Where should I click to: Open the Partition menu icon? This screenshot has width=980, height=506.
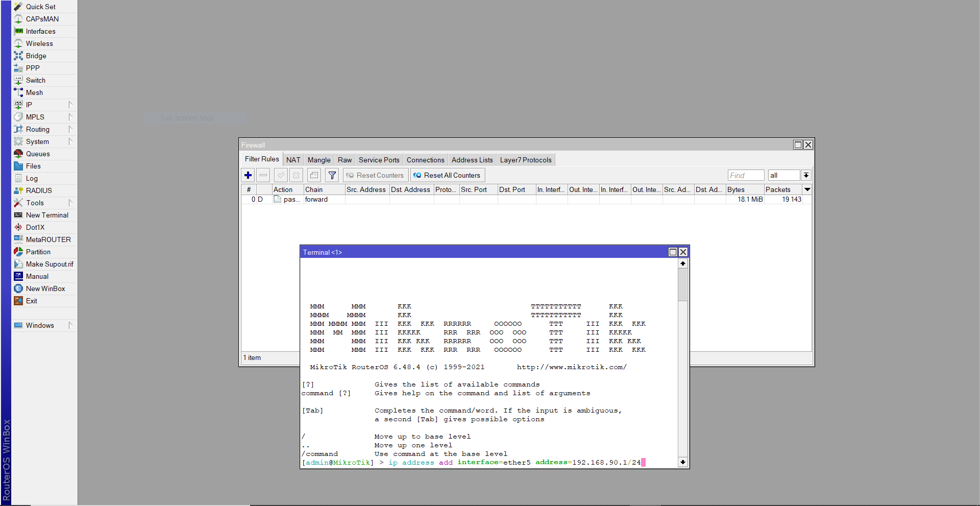pos(18,252)
